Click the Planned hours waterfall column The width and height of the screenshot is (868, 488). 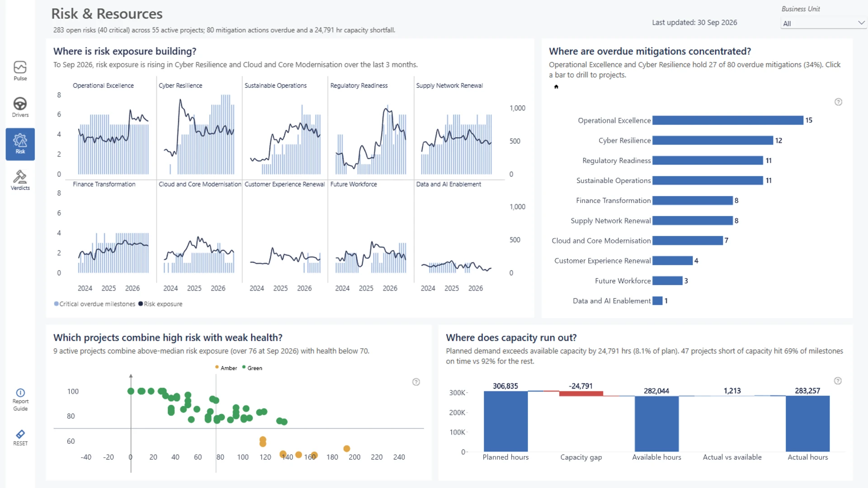(x=505, y=422)
